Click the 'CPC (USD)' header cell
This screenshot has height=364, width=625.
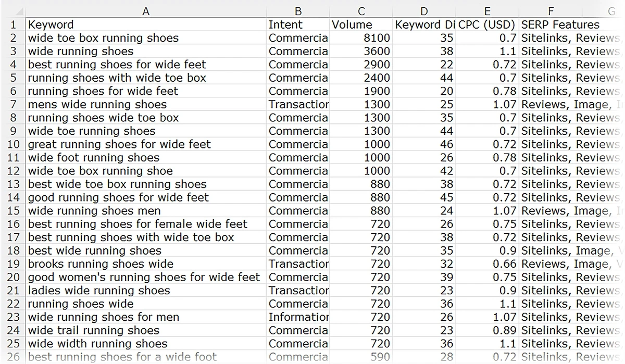click(x=488, y=24)
